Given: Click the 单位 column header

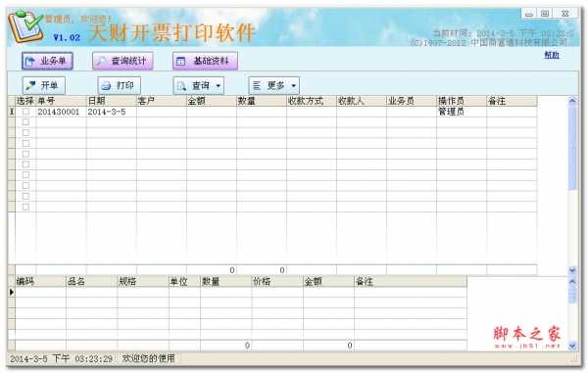Looking at the screenshot, I should click(184, 282).
